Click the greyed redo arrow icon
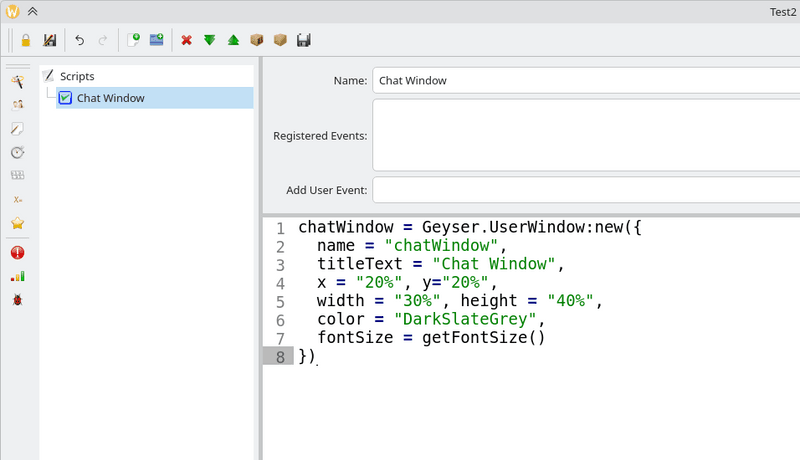 pyautogui.click(x=103, y=40)
